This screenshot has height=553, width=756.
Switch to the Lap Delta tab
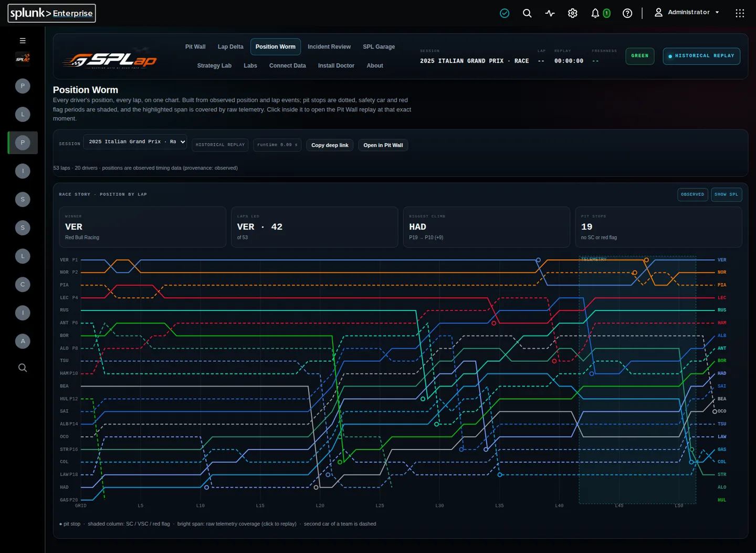[230, 47]
